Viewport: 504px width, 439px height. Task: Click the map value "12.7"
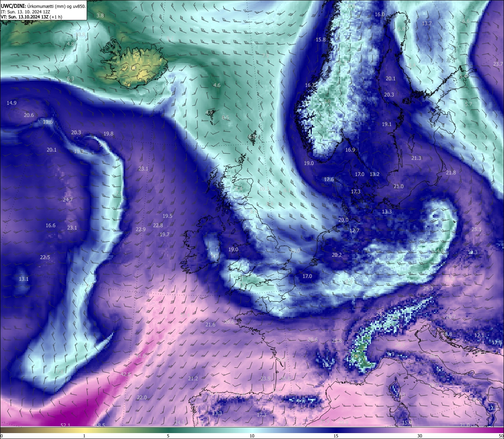pyautogui.click(x=354, y=230)
